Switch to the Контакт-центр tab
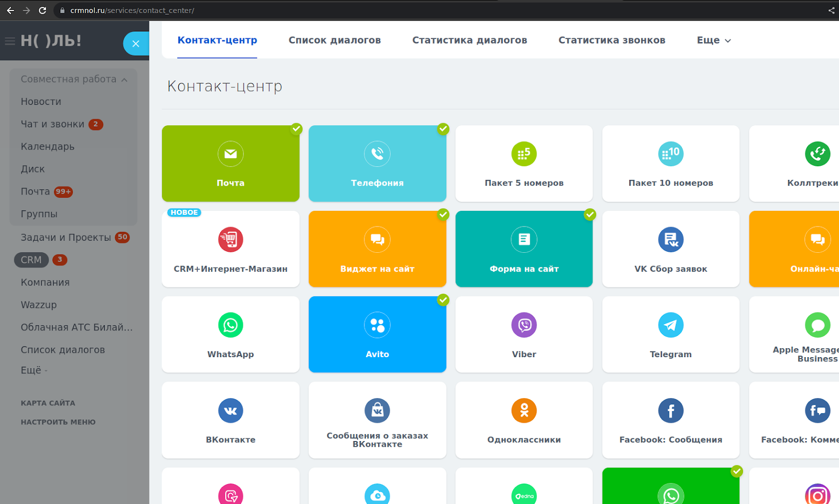839x504 pixels. (x=217, y=40)
